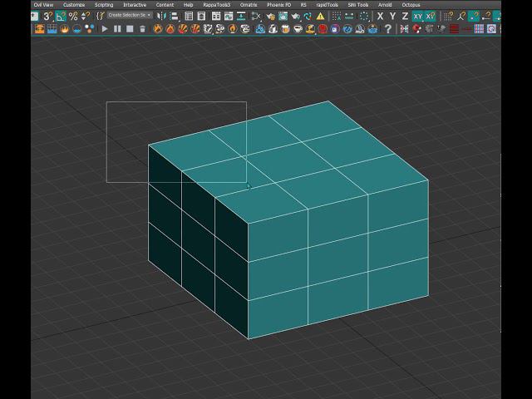Click the Phoenix particle dots icon

(x=89, y=29)
